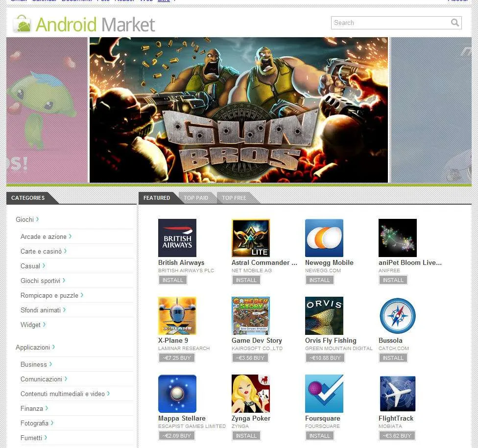Select the Newegg Mobile app icon
The width and height of the screenshot is (478, 448).
(x=324, y=238)
